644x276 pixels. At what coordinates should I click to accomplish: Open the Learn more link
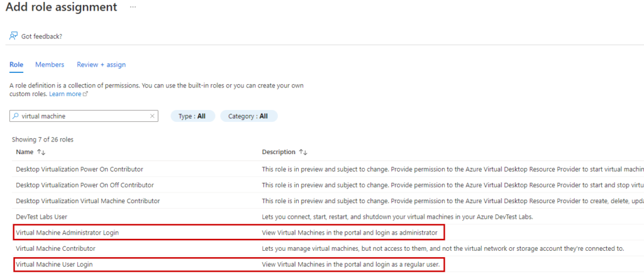click(x=65, y=94)
